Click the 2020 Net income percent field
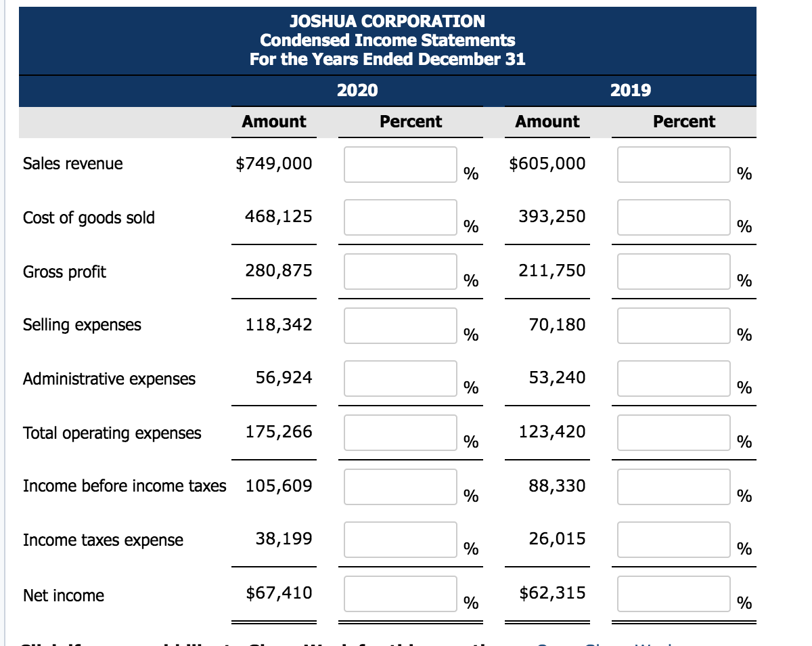The image size is (812, 646). tap(399, 594)
